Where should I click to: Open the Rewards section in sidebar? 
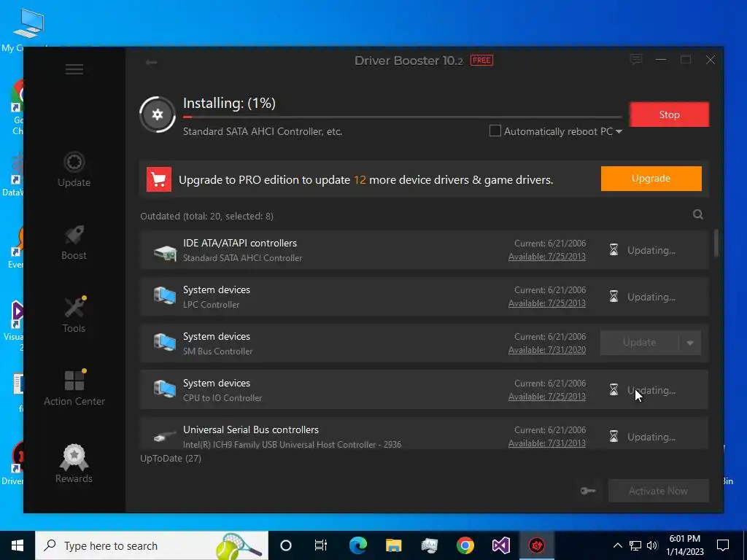[x=74, y=464]
